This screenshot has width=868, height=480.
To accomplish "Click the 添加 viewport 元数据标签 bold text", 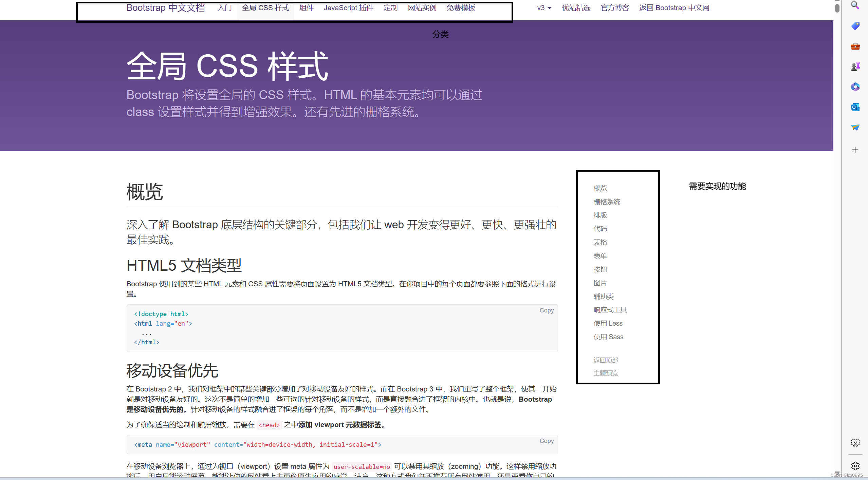I will (x=340, y=425).
